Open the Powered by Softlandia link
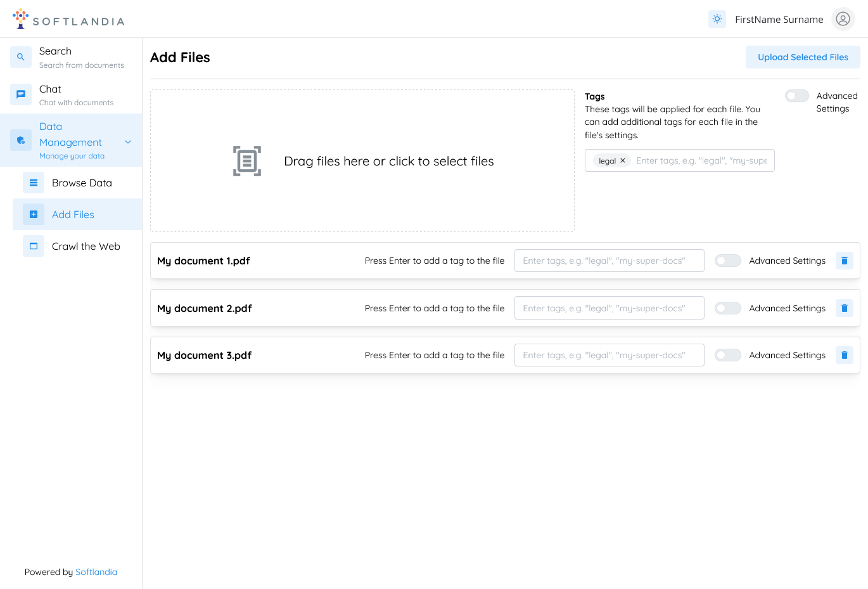Image resolution: width=868 pixels, height=589 pixels. (x=96, y=572)
